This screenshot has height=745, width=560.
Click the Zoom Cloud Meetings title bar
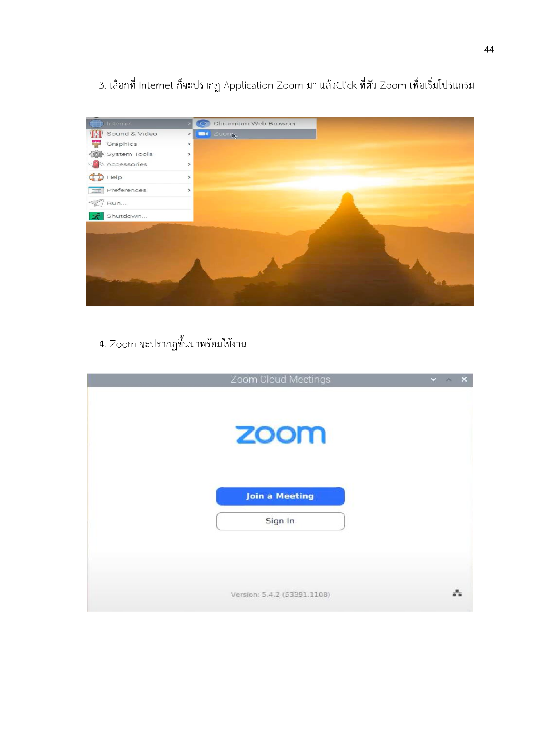tap(280, 380)
